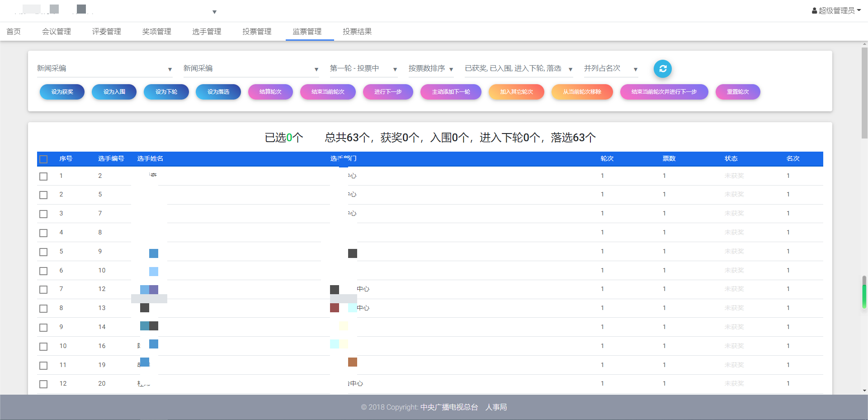Check the box for row 序号 1
The width and height of the screenshot is (868, 420).
coord(43,176)
